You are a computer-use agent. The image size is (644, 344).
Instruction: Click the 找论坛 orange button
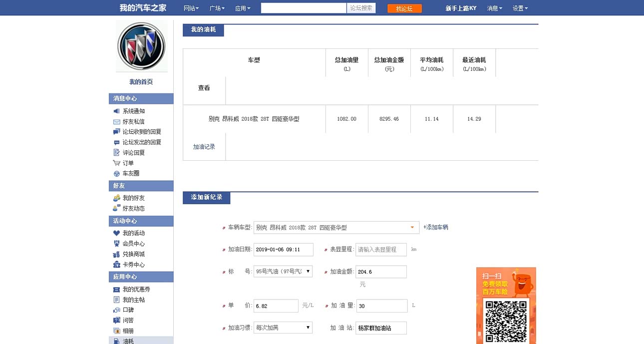tap(404, 8)
